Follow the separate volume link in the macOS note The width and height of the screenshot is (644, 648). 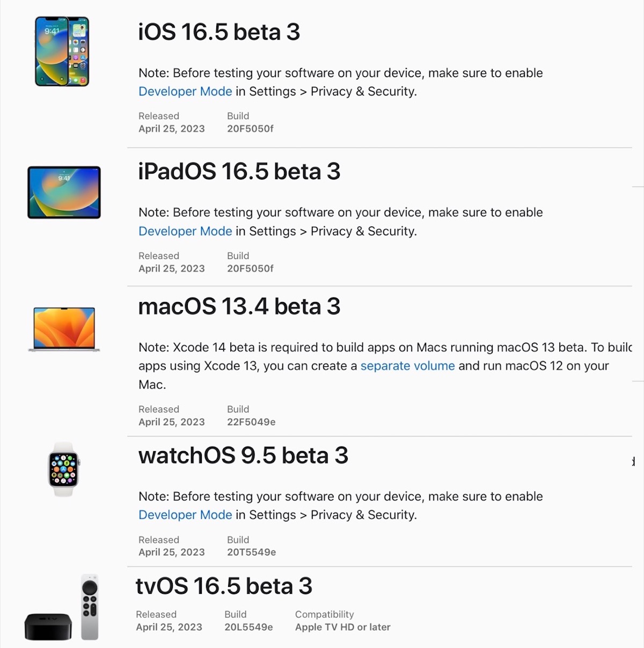pos(407,366)
